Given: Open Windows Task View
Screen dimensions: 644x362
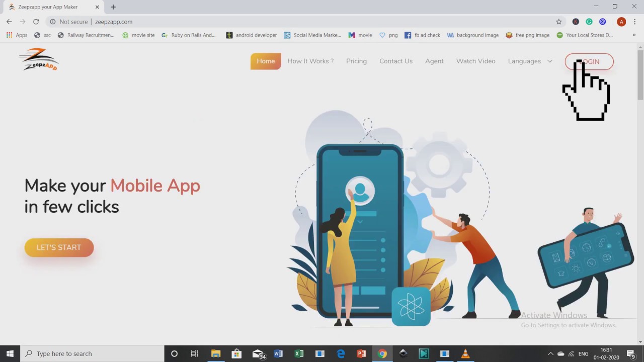Looking at the screenshot, I should click(194, 353).
